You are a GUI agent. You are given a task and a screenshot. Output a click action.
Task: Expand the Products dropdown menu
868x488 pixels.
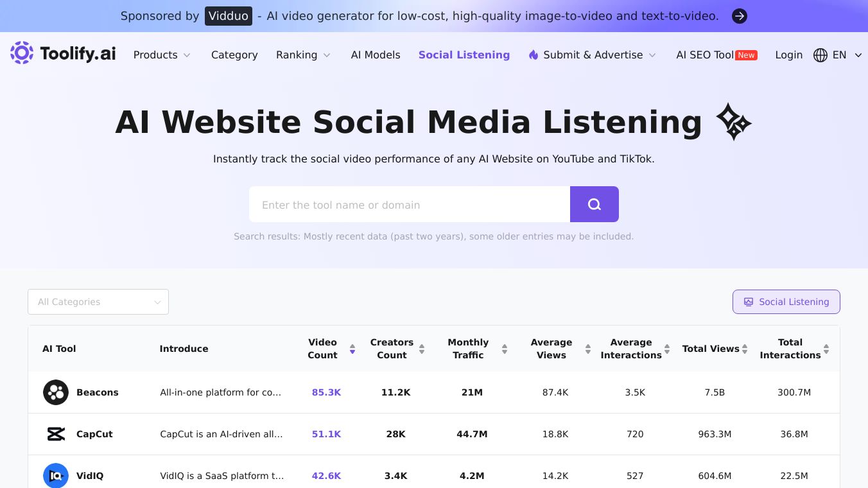click(x=162, y=55)
